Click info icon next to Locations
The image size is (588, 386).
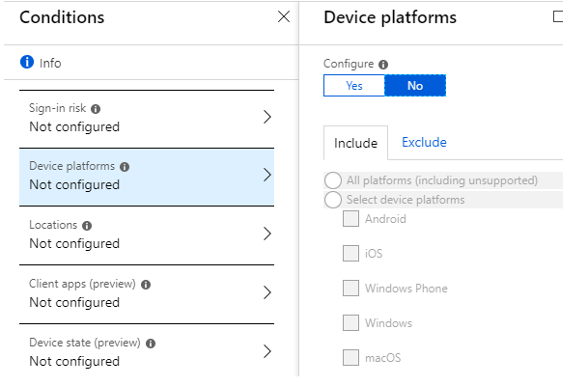pyautogui.click(x=87, y=226)
